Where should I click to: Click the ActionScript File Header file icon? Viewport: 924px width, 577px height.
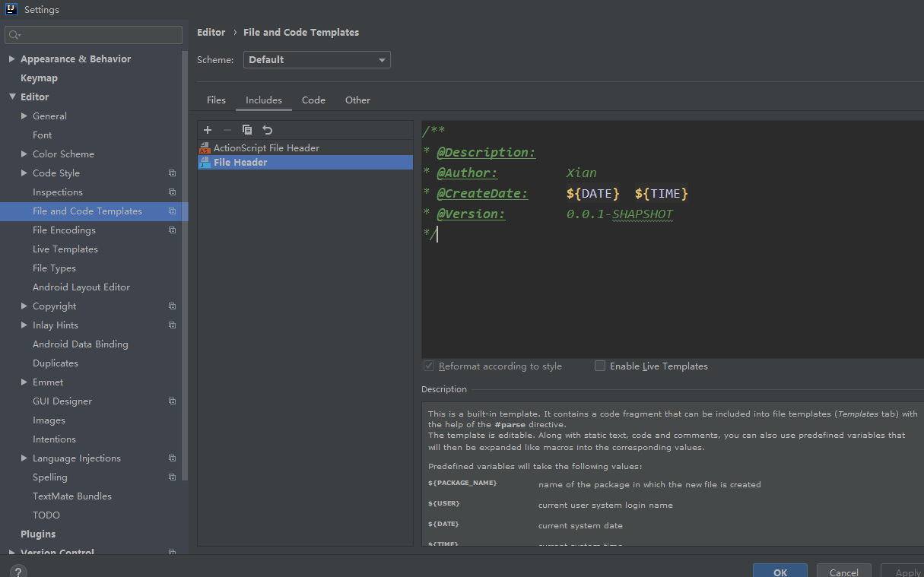(x=205, y=148)
